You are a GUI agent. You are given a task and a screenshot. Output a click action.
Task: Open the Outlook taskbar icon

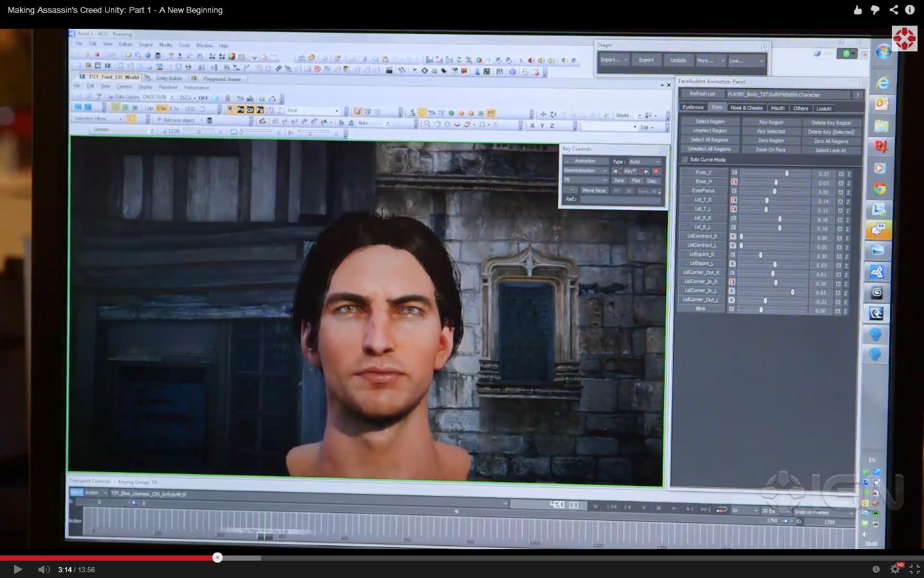(882, 104)
